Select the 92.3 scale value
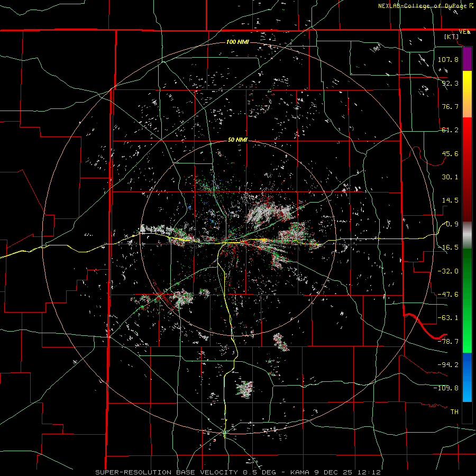 [x=450, y=83]
